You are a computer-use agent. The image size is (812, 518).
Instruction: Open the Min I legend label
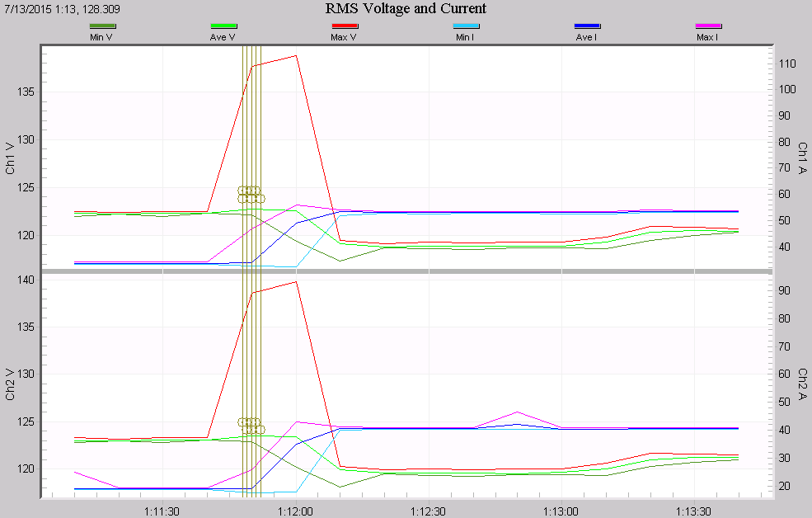[x=464, y=37]
